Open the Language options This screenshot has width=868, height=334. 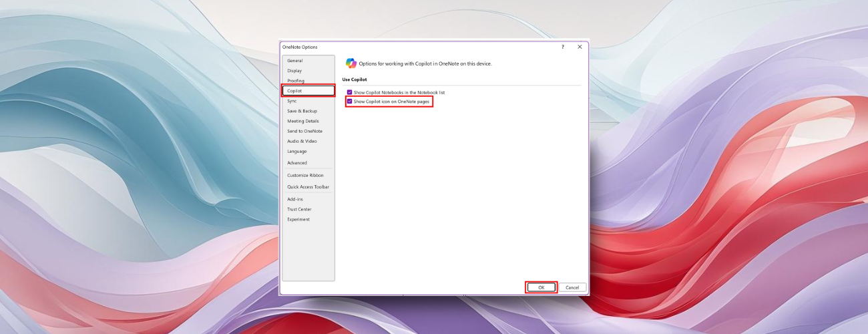tap(308, 151)
